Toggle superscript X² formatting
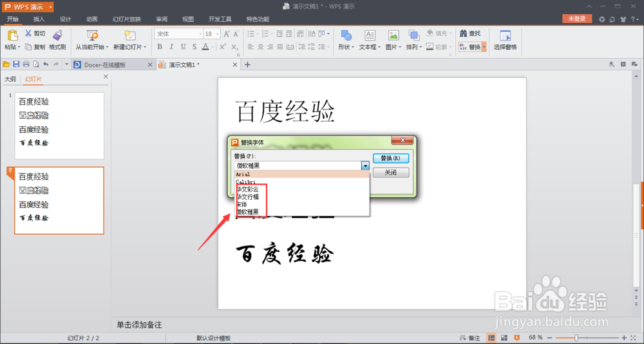 pyautogui.click(x=222, y=46)
